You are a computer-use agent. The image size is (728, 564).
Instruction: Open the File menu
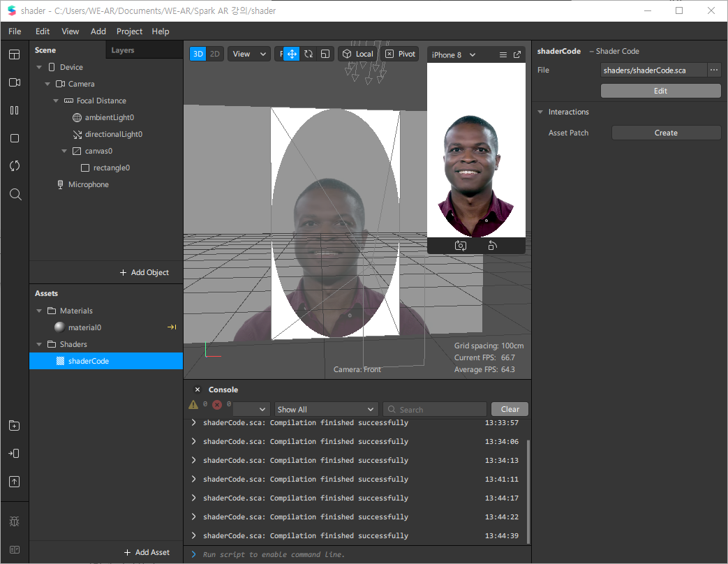pyautogui.click(x=15, y=31)
